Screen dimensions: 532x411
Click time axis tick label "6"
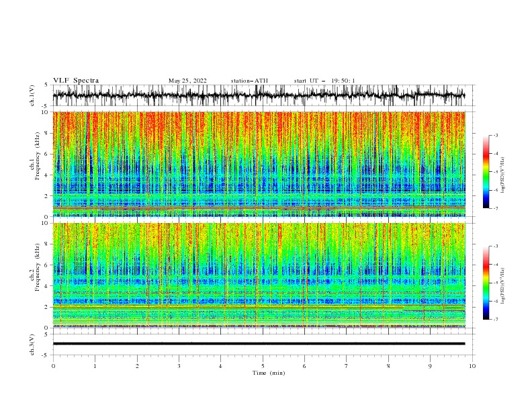click(x=304, y=366)
